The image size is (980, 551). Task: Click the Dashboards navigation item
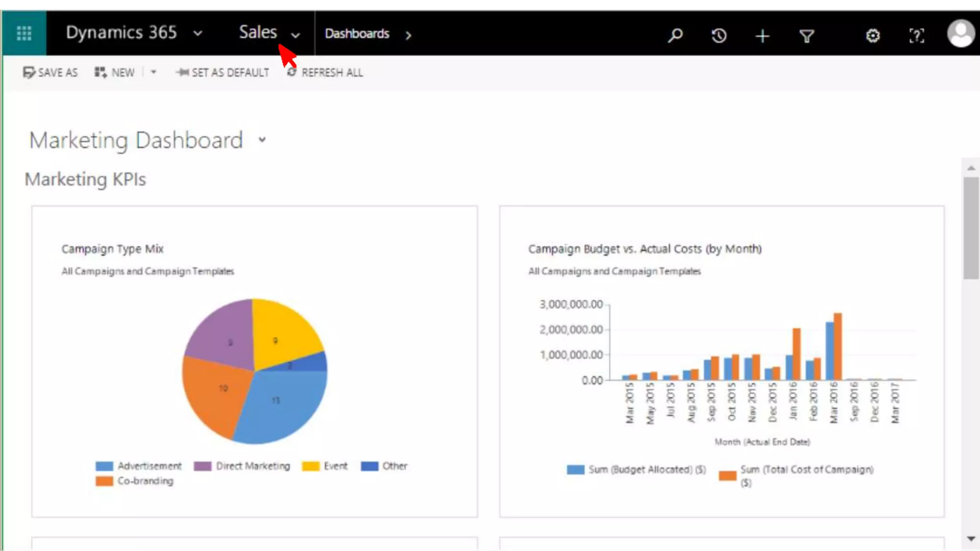[357, 33]
